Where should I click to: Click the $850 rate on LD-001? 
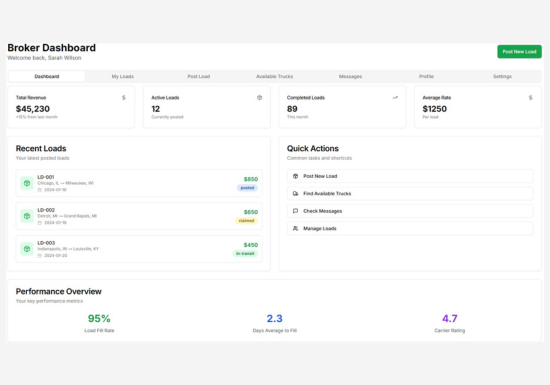(x=251, y=179)
